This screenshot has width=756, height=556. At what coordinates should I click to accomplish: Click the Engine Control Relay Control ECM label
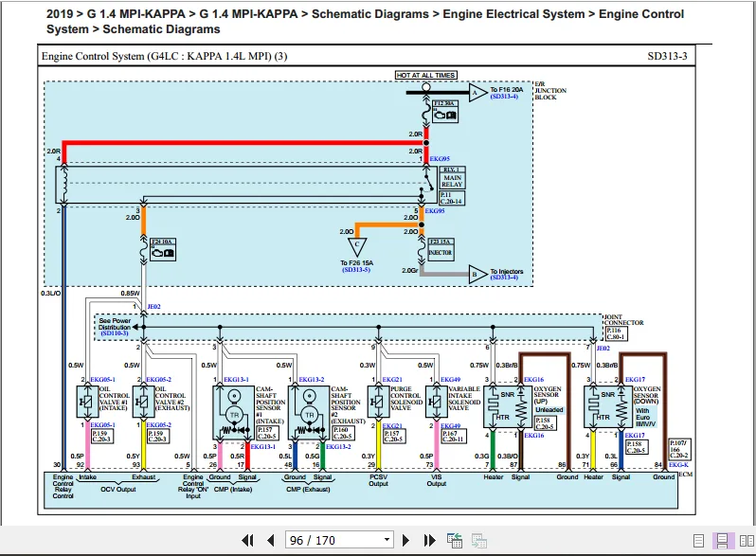click(63, 486)
